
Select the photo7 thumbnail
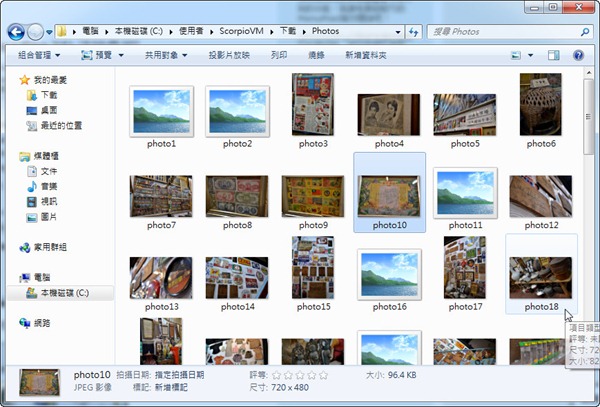coord(161,197)
